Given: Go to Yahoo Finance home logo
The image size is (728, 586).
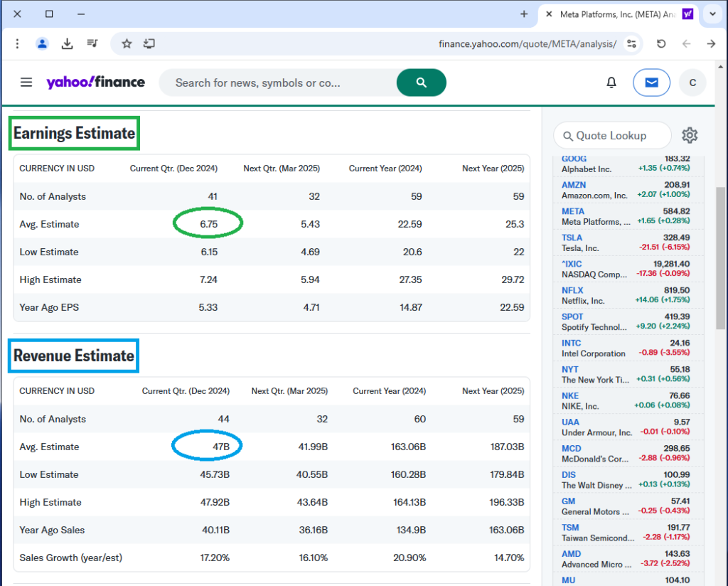Looking at the screenshot, I should click(96, 82).
